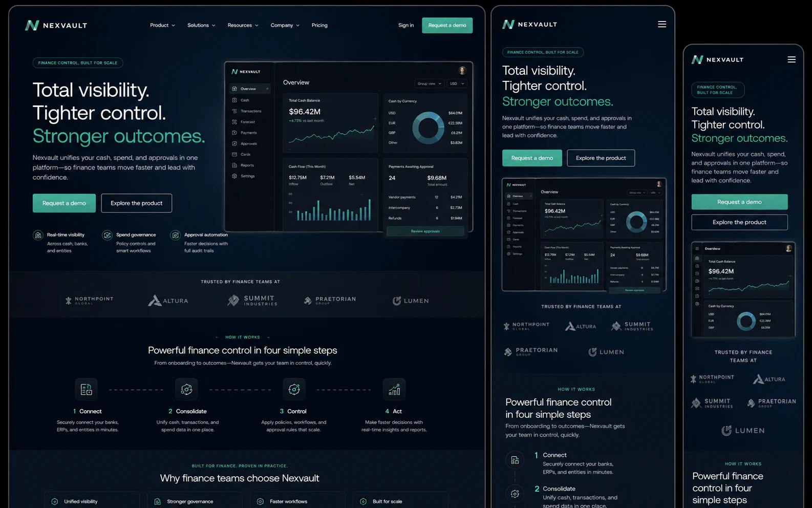
Task: Click the Nexvault logo in the desktop view
Action: pyautogui.click(x=56, y=25)
